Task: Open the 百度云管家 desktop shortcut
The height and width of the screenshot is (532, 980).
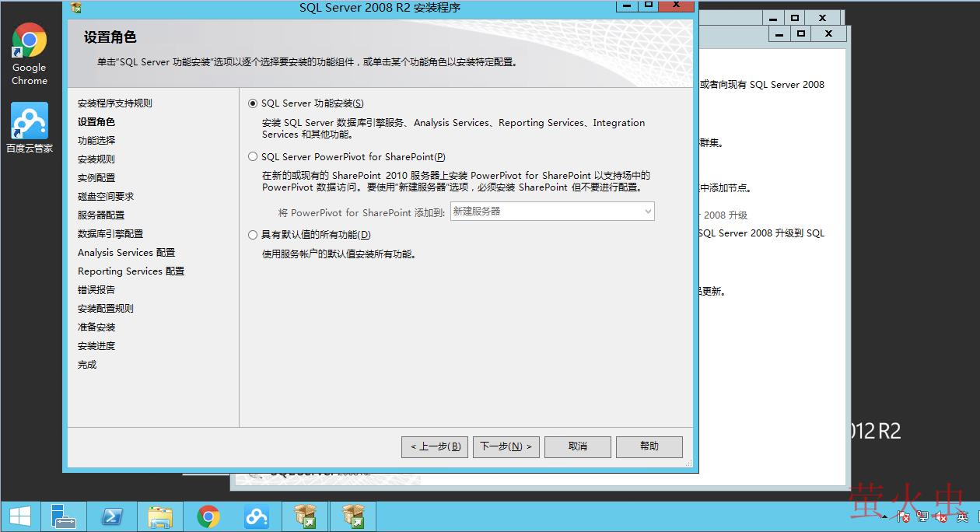Action: coord(30,128)
